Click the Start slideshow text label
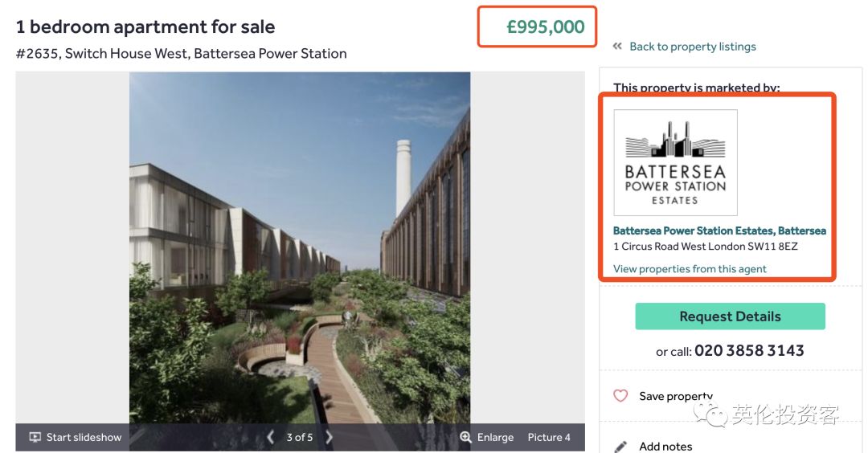Viewport: 868px width, 453px height. [x=84, y=438]
